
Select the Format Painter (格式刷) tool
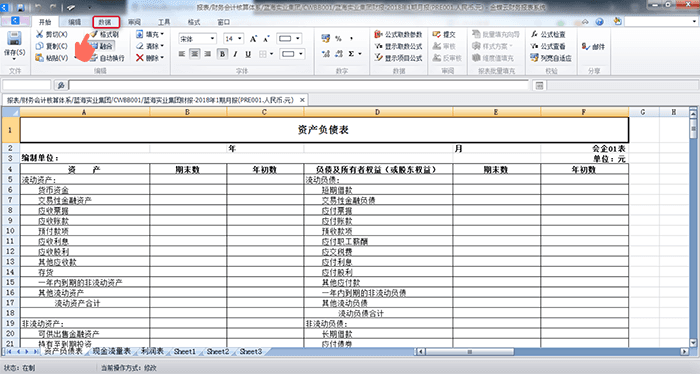(105, 34)
